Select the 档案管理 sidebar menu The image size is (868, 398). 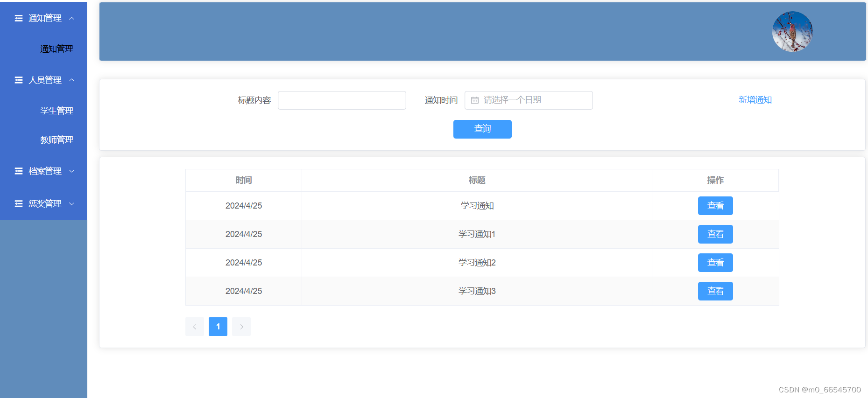tap(43, 171)
